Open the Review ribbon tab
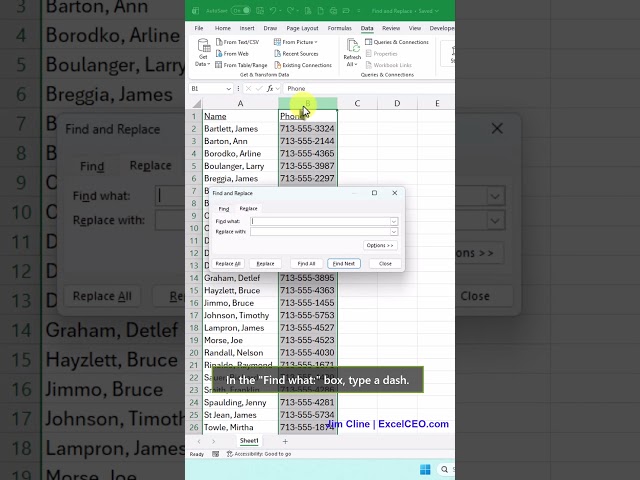 coord(391,28)
